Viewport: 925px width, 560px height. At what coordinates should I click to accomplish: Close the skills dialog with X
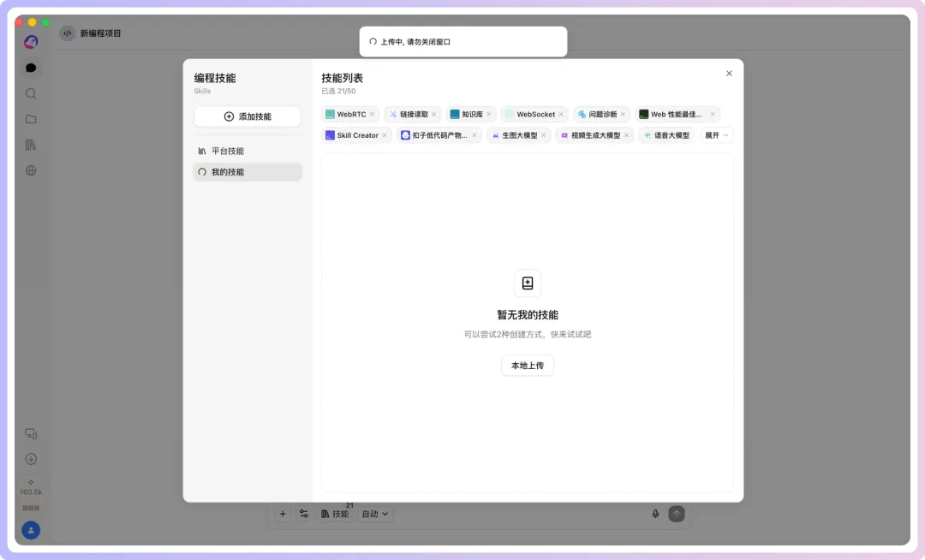(729, 74)
